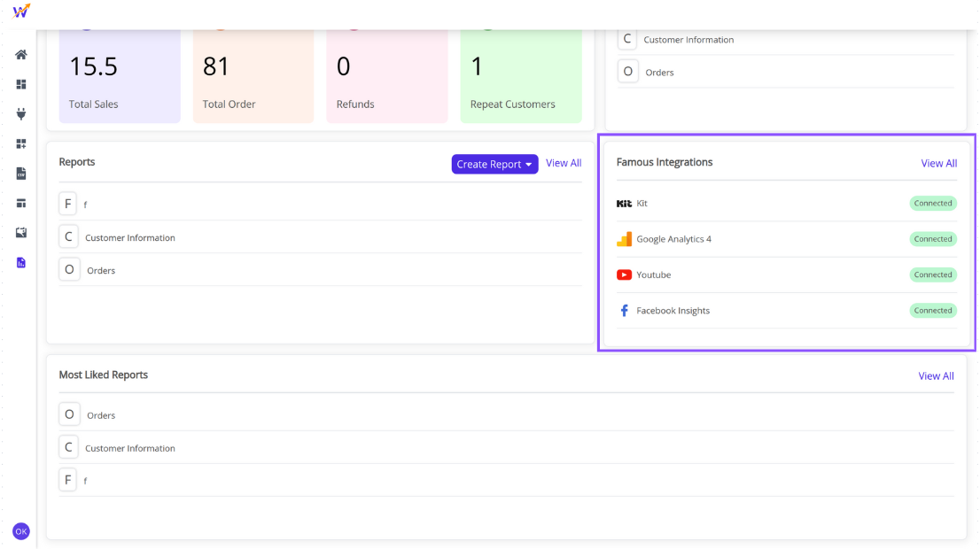The image size is (980, 549).
Task: Click the OK user avatar
Action: tap(21, 531)
